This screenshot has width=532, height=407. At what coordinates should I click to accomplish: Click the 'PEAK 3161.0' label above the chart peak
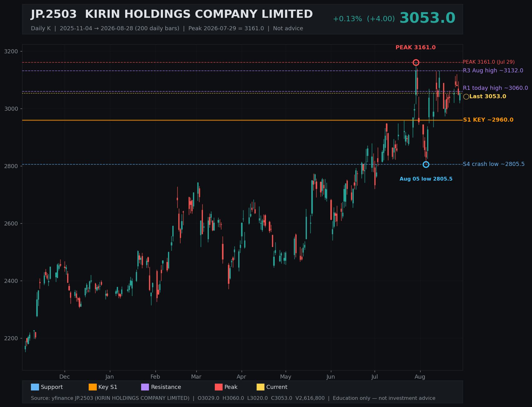pos(416,47)
